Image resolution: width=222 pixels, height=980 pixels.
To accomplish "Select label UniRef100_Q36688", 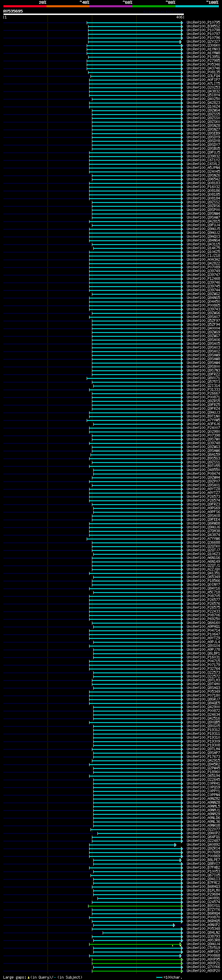I will pos(203,543).
